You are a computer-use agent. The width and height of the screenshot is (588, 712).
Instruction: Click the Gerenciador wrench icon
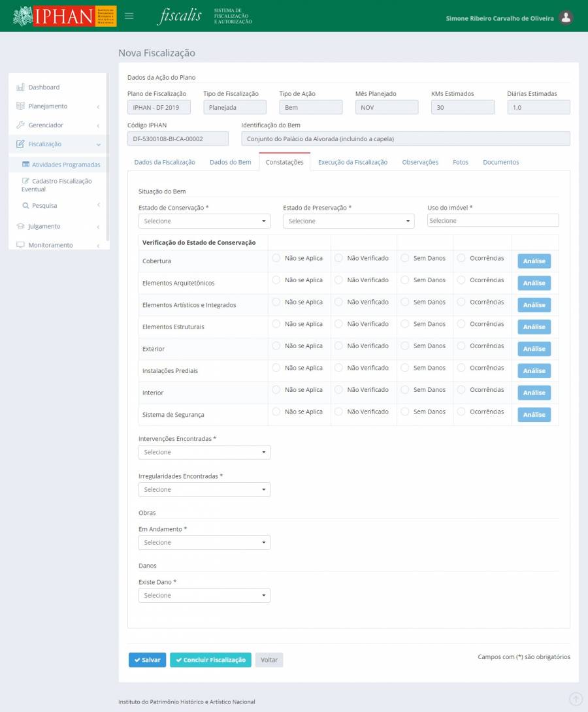pos(20,125)
